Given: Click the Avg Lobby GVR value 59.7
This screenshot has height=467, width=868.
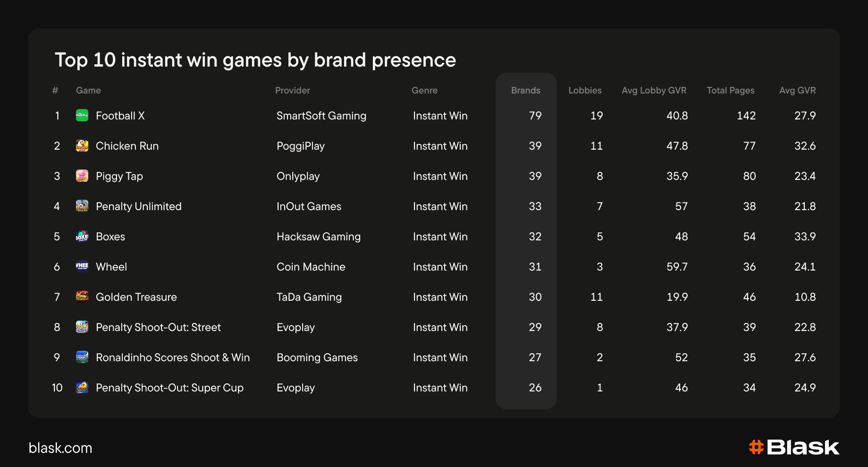Looking at the screenshot, I should pos(677,267).
